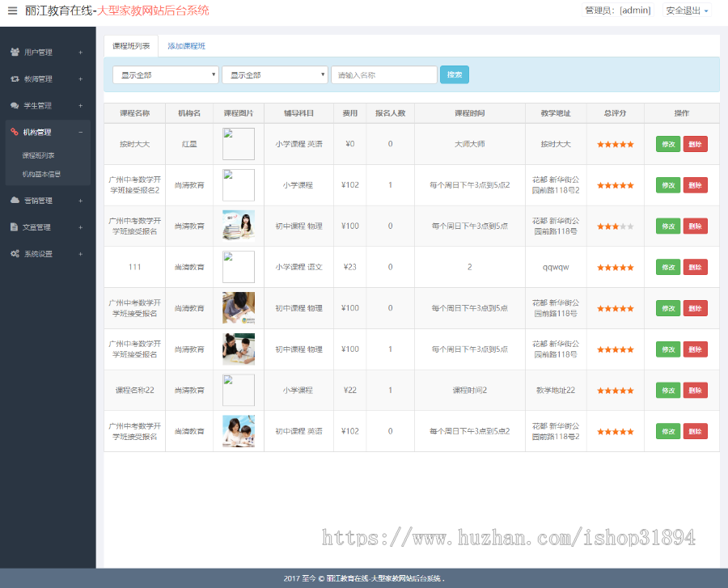Click 删除 for the three-star rated course
Screen dimensions: 728x588
click(695, 226)
